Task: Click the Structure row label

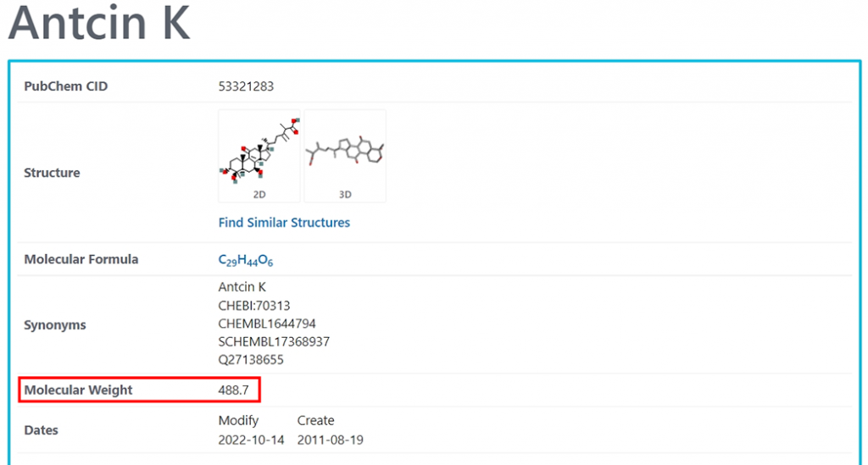Action: (x=52, y=173)
